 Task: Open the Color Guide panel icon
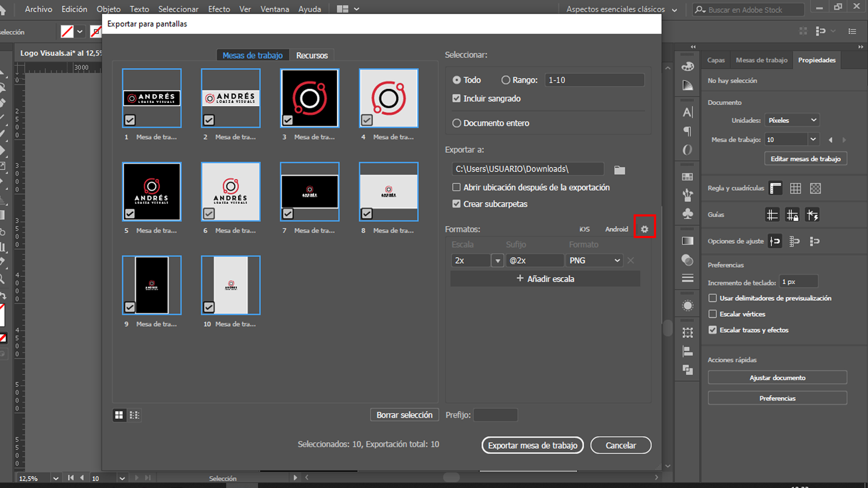(687, 84)
